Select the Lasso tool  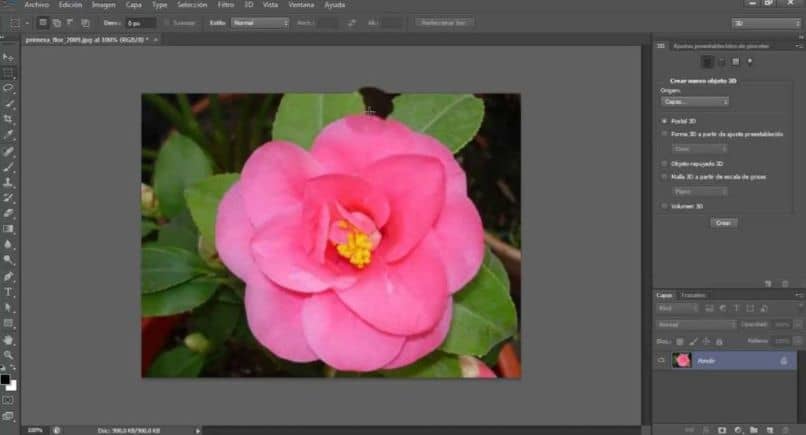[x=8, y=88]
